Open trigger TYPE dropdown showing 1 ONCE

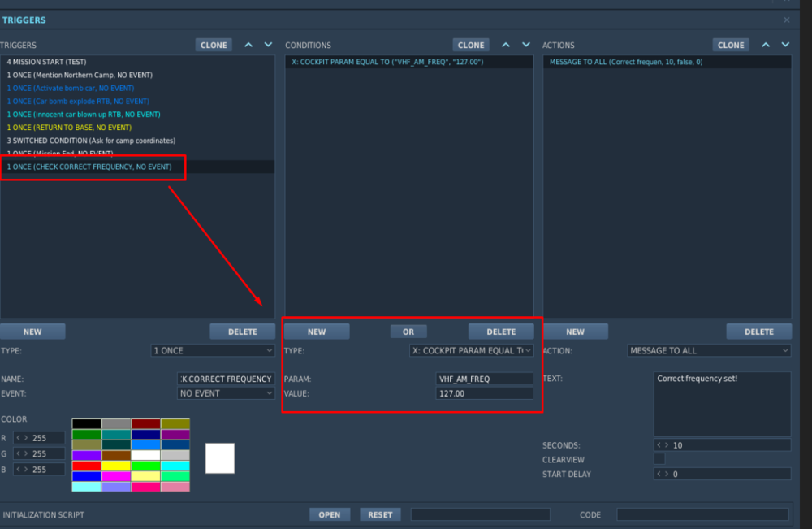pos(212,351)
